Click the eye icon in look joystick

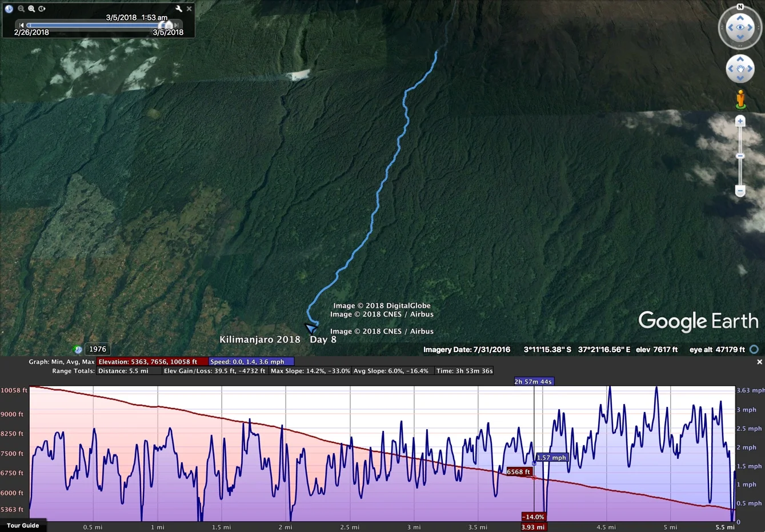(740, 27)
